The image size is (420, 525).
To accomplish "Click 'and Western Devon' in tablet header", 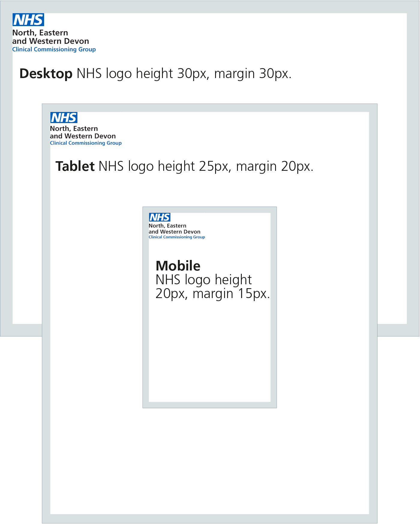I will coord(83,136).
